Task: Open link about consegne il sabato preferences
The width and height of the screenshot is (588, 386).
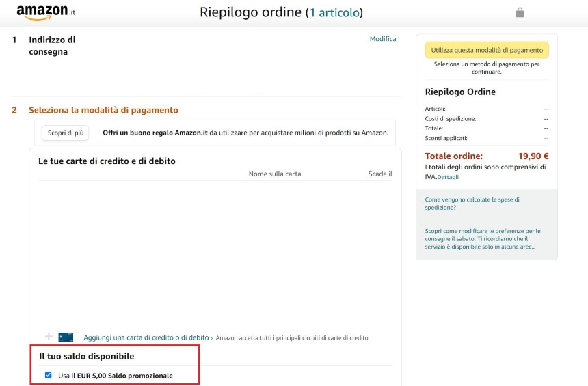Action: (x=483, y=238)
